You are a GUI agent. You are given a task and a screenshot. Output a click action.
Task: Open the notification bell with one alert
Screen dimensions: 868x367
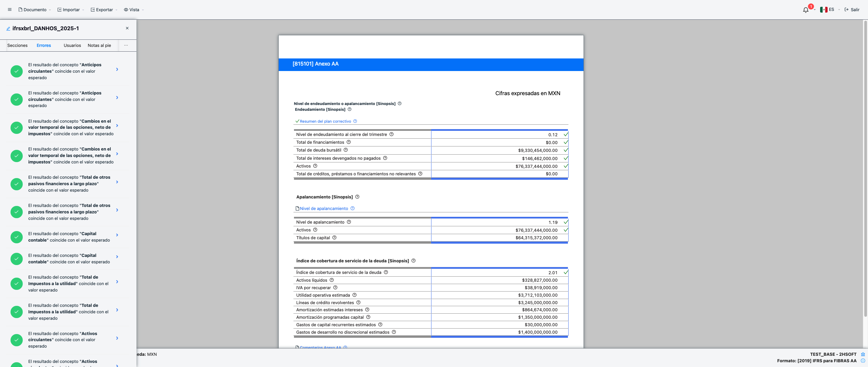coord(806,10)
